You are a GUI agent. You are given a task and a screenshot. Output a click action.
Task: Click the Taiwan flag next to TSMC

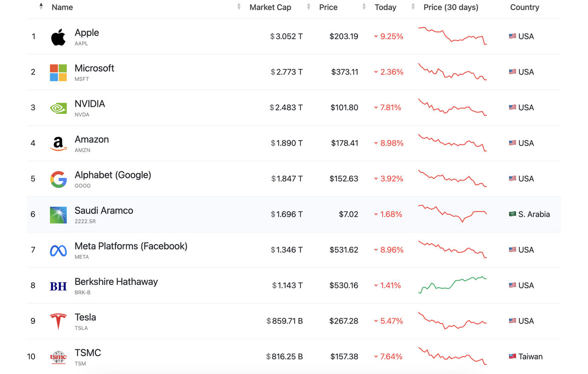pos(513,357)
